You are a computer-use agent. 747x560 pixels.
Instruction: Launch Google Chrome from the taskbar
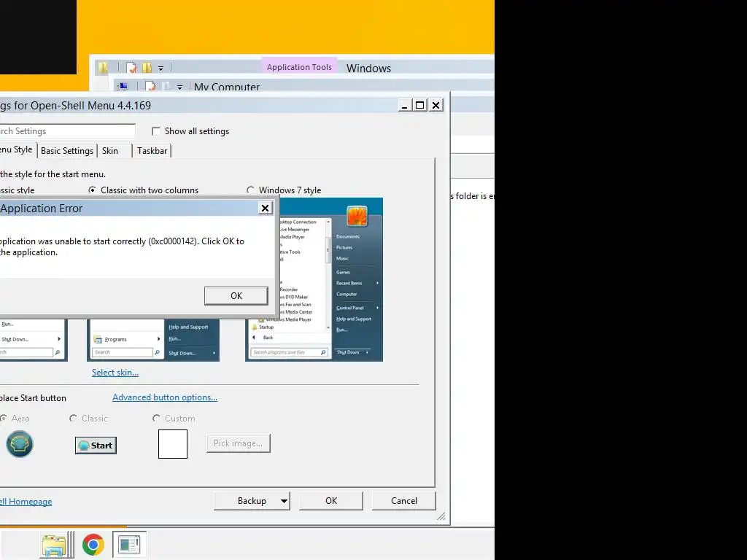93,545
